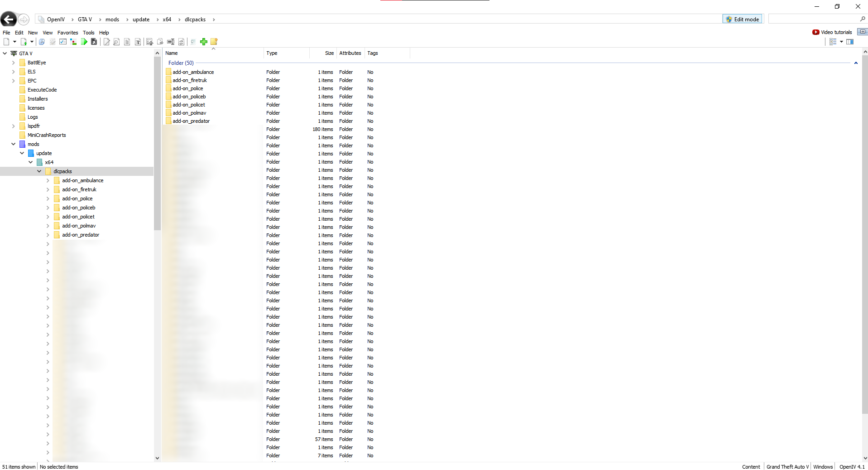Collapse the Folder (50) group
The image size is (868, 470).
[x=856, y=63]
